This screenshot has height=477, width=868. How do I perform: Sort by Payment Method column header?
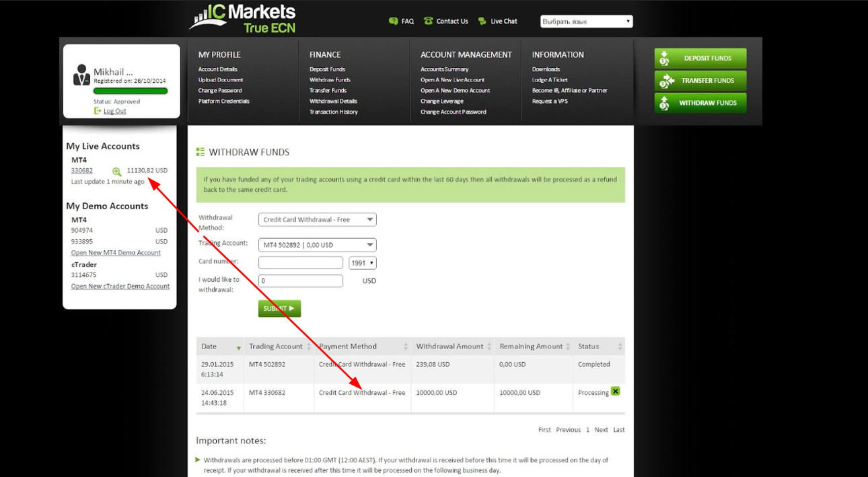click(362, 346)
